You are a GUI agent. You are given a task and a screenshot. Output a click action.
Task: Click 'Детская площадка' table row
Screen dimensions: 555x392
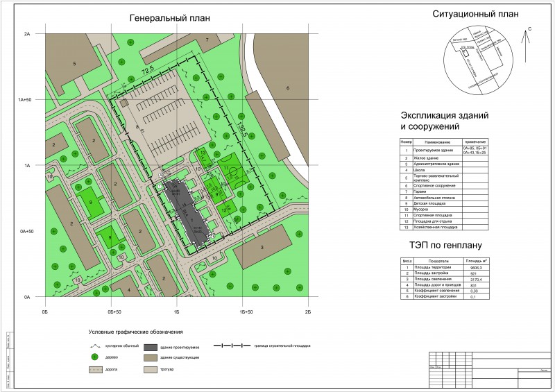coord(444,203)
